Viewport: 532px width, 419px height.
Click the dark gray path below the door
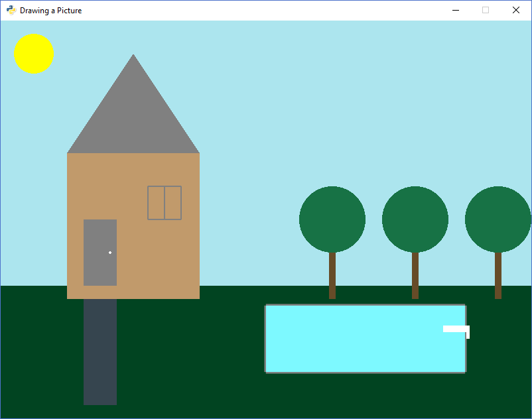(100, 351)
